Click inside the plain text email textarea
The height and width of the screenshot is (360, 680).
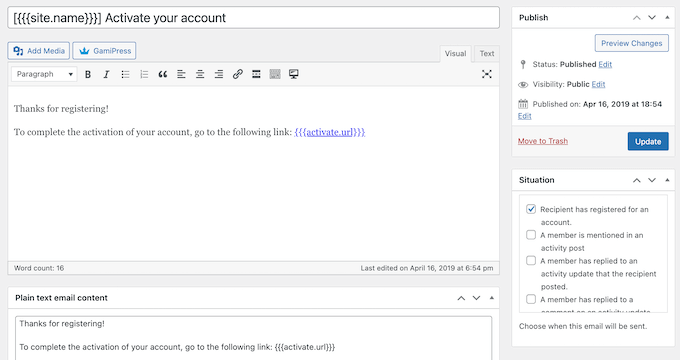pyautogui.click(x=254, y=338)
